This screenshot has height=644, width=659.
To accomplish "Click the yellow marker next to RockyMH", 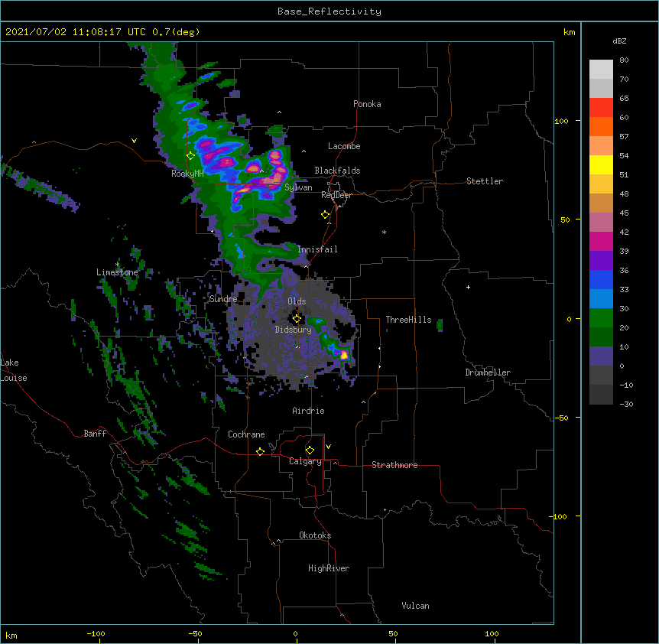I will pyautogui.click(x=191, y=156).
